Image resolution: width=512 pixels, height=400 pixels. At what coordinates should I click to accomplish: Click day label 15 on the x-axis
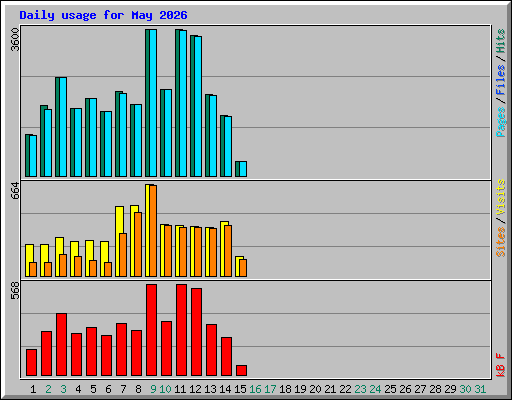[240, 389]
